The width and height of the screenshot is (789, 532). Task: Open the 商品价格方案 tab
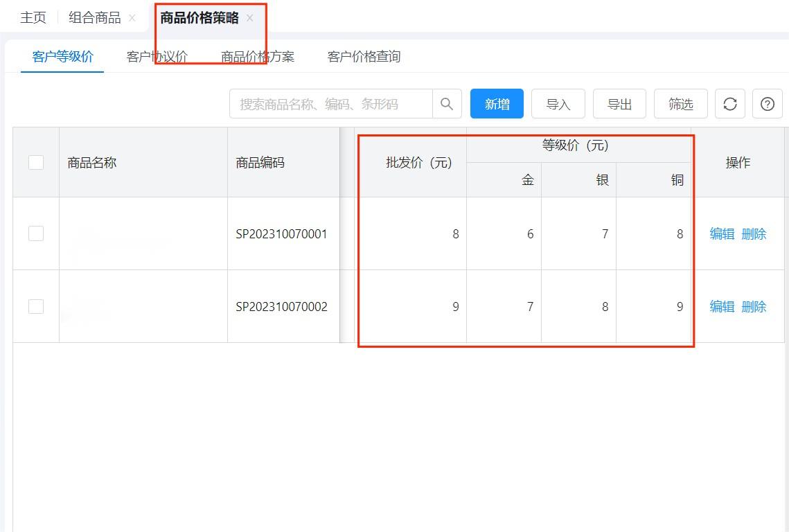click(258, 57)
